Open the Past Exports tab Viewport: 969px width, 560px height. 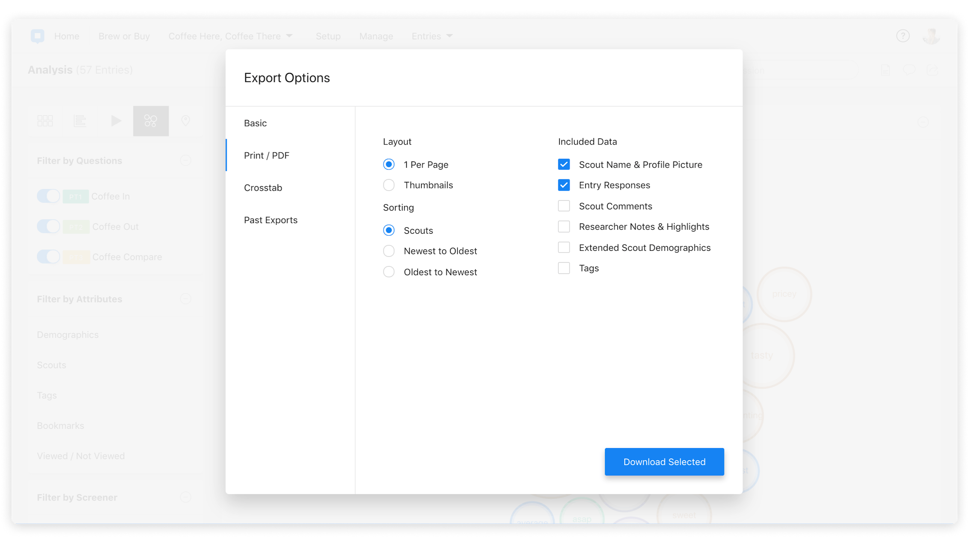tap(270, 220)
